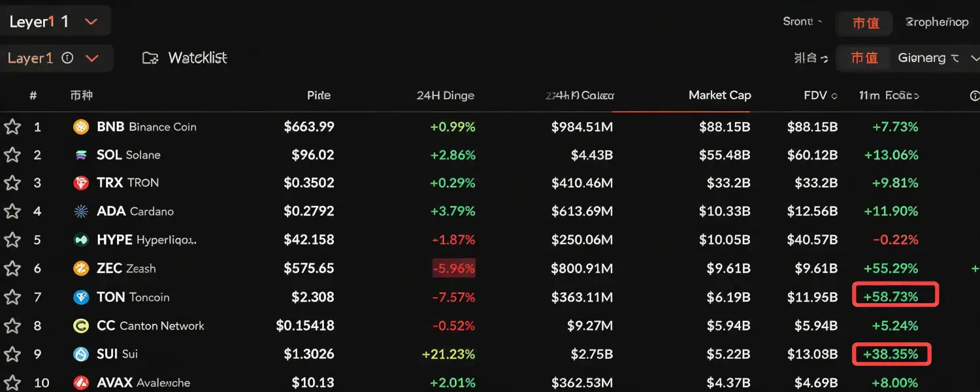Click ADA price $0.2792
Screen dimensions: 980x392
click(309, 211)
